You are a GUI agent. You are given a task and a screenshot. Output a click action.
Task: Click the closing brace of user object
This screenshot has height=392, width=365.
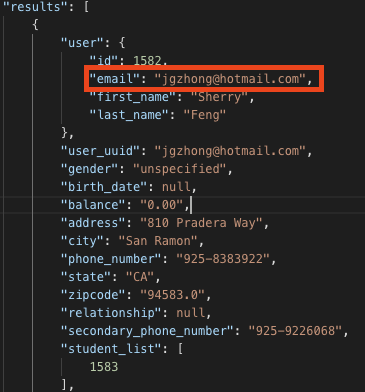tap(64, 133)
